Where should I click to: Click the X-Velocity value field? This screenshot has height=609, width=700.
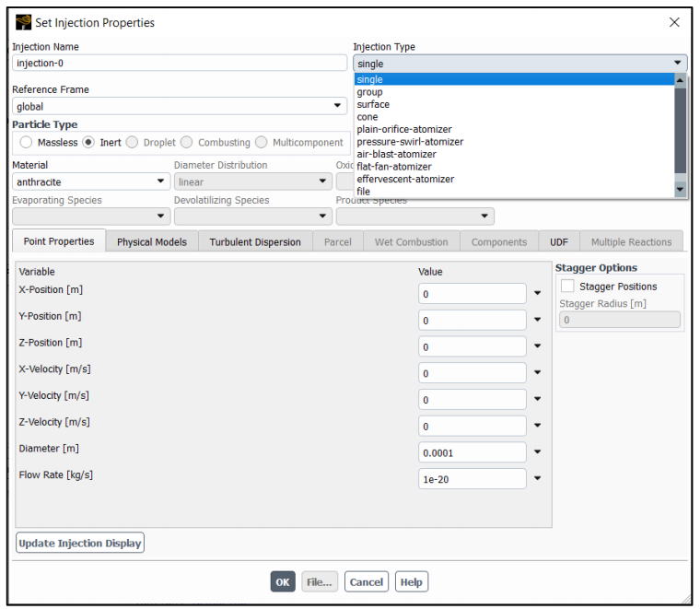(x=472, y=373)
